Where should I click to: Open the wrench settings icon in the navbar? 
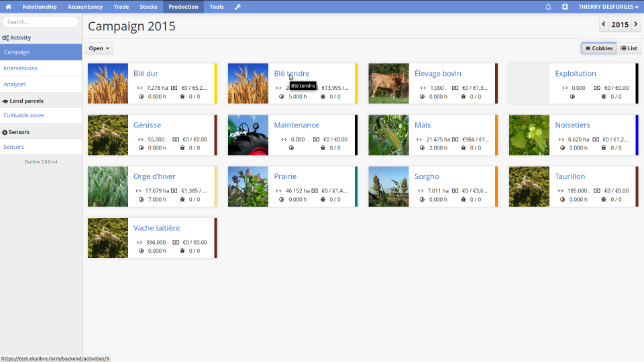237,7
